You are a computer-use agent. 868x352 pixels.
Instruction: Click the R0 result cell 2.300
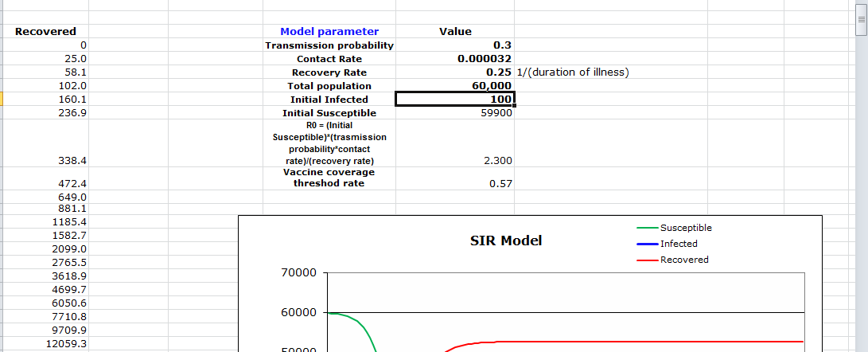497,161
